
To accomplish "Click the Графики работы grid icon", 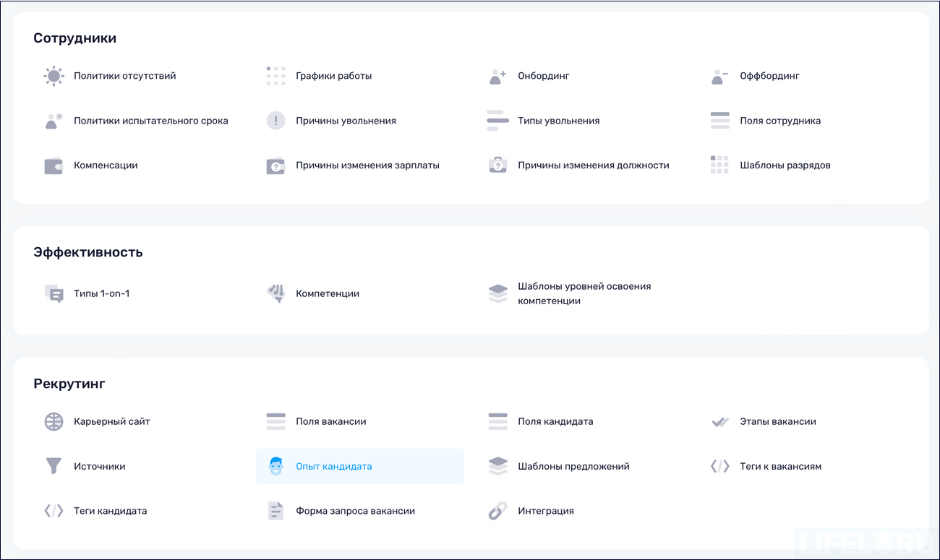I will click(275, 75).
